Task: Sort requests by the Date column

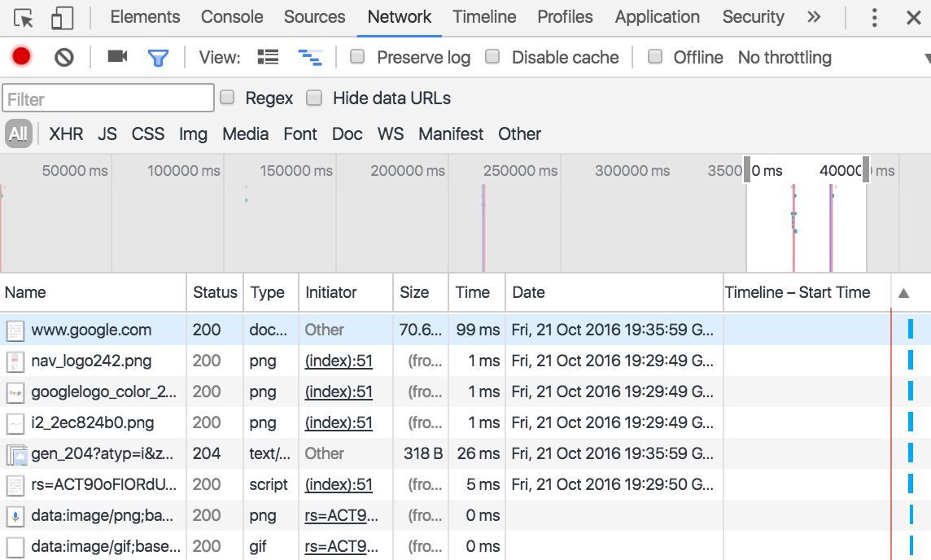Action: tap(614, 292)
